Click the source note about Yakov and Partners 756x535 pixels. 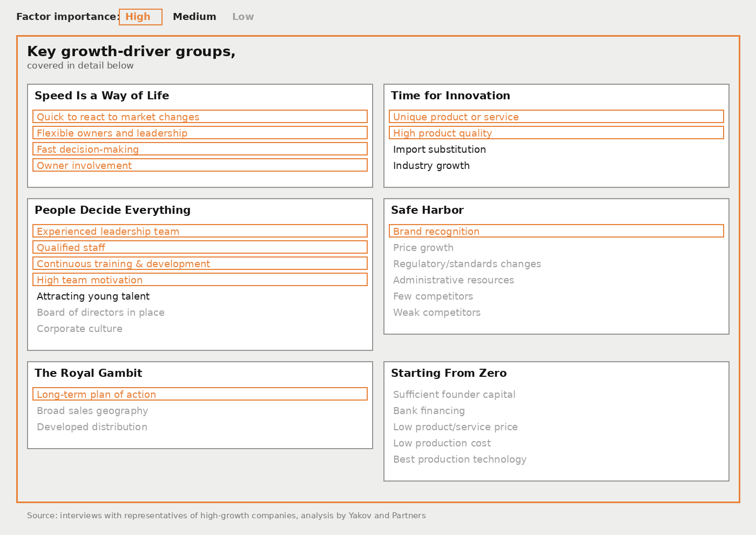[x=226, y=516]
